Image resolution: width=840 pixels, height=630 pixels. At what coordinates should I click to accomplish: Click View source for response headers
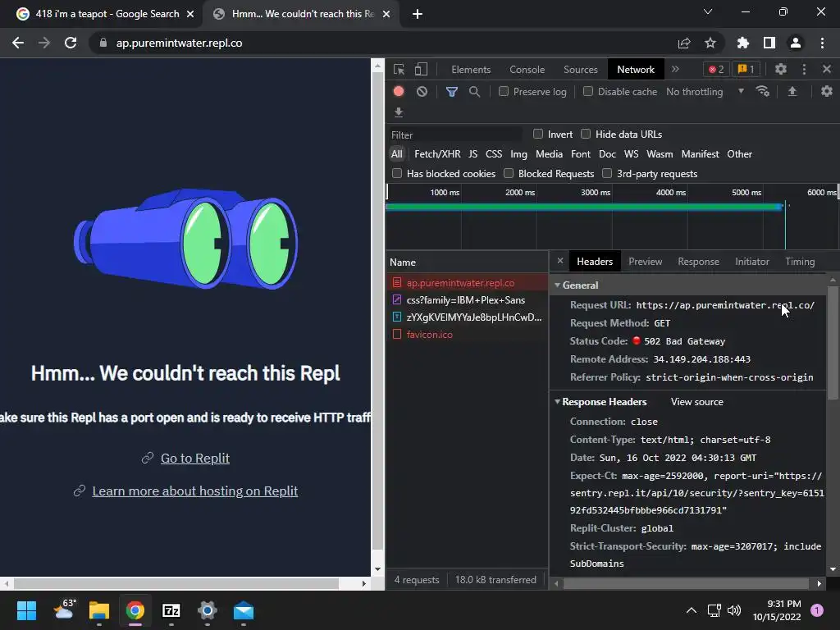pyautogui.click(x=697, y=402)
